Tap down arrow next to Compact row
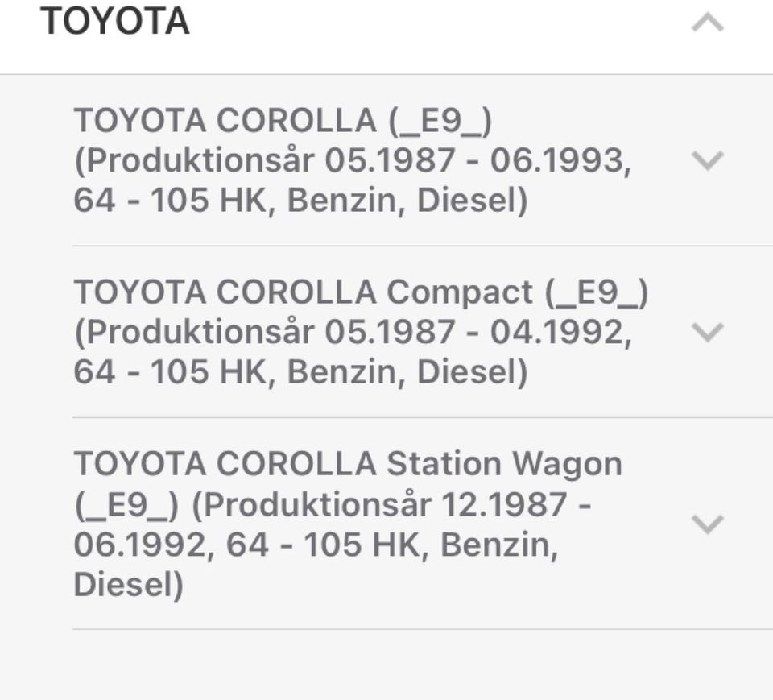773x700 pixels. [708, 331]
